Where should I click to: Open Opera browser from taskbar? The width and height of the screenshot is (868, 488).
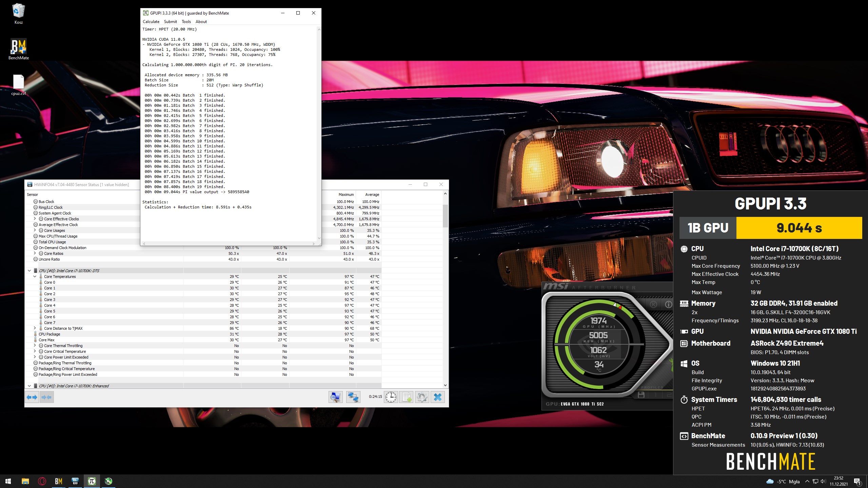tap(42, 481)
